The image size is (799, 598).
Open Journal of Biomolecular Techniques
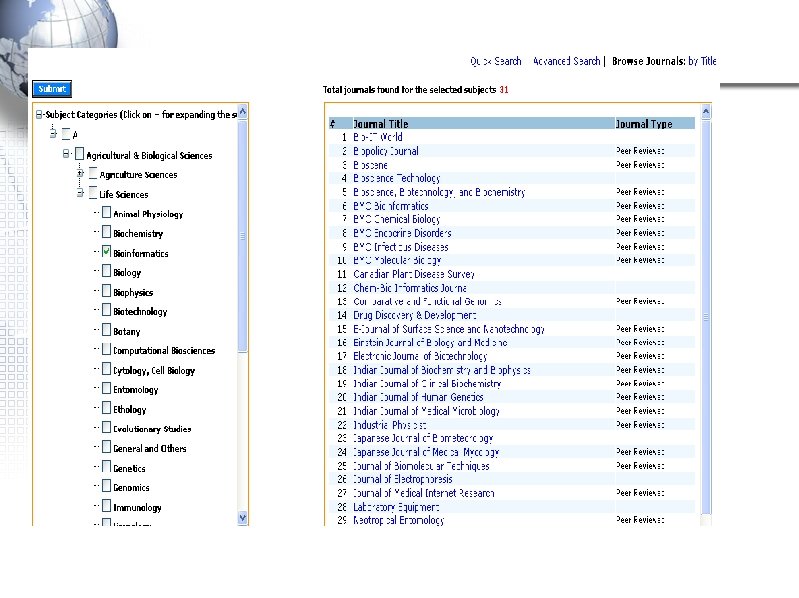(421, 466)
